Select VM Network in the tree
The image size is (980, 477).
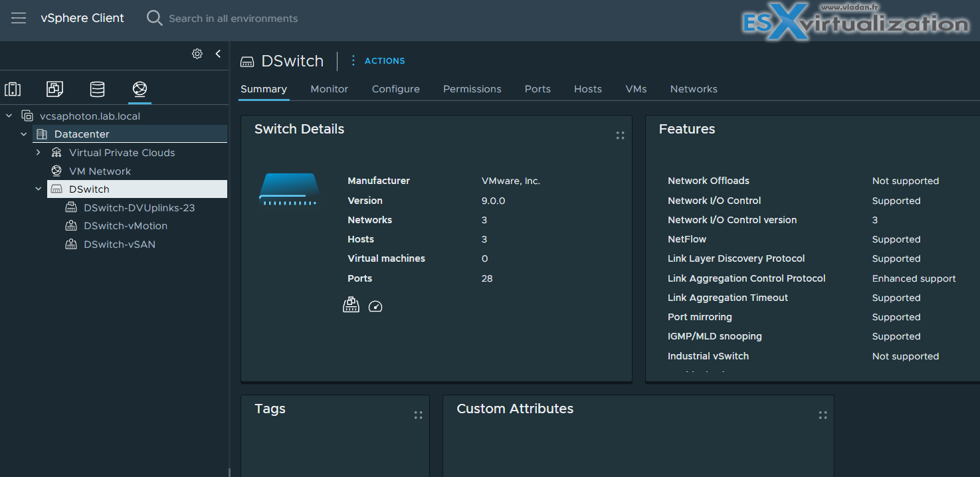coord(100,171)
